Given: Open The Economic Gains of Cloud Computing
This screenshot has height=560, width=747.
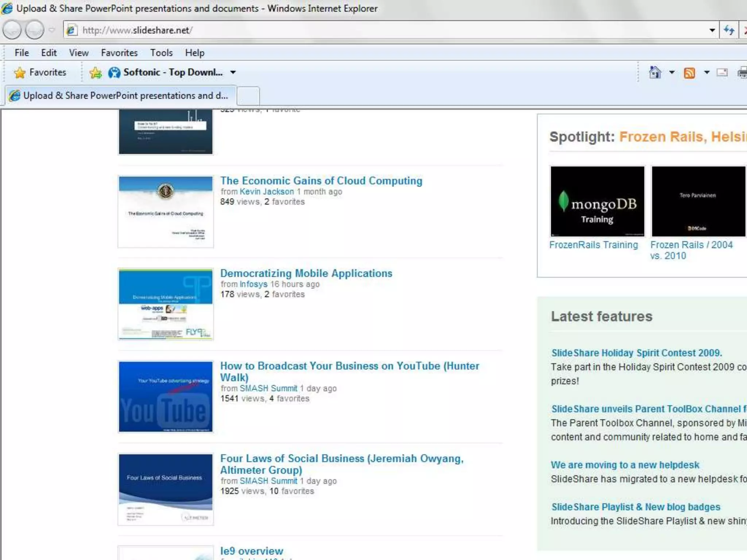Looking at the screenshot, I should [321, 180].
